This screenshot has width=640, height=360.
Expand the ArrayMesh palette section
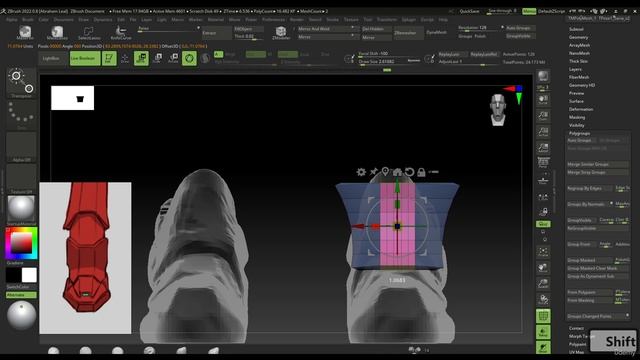[x=579, y=45]
